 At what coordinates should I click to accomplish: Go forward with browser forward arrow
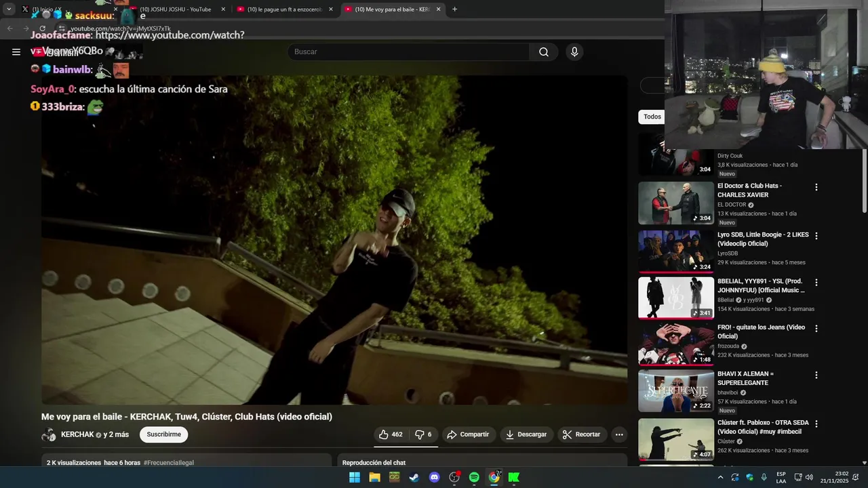point(26,28)
